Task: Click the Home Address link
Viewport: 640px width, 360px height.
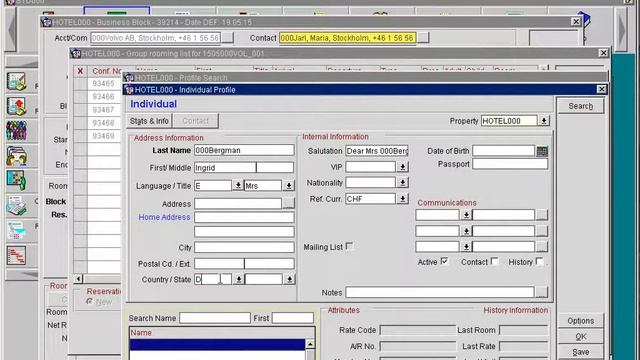Action: pyautogui.click(x=164, y=217)
